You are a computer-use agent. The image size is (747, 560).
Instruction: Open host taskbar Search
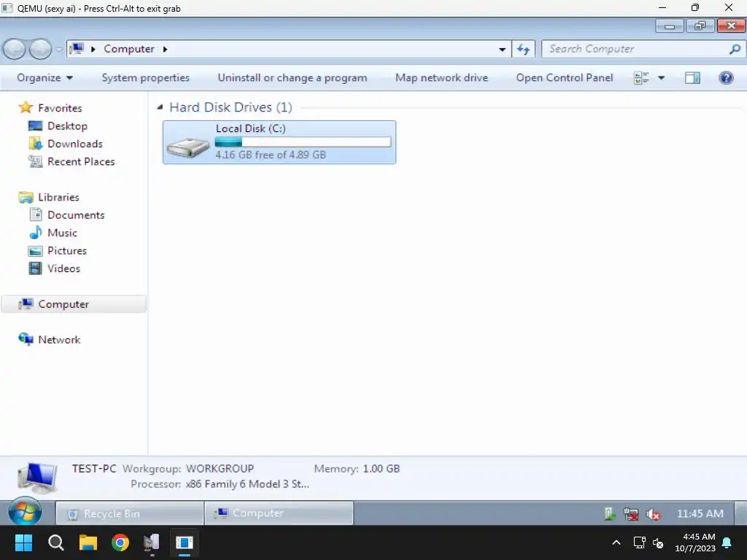click(55, 542)
